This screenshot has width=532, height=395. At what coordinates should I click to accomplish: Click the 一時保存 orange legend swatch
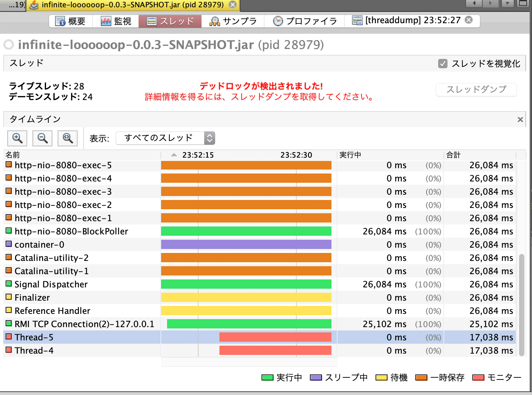coord(421,377)
